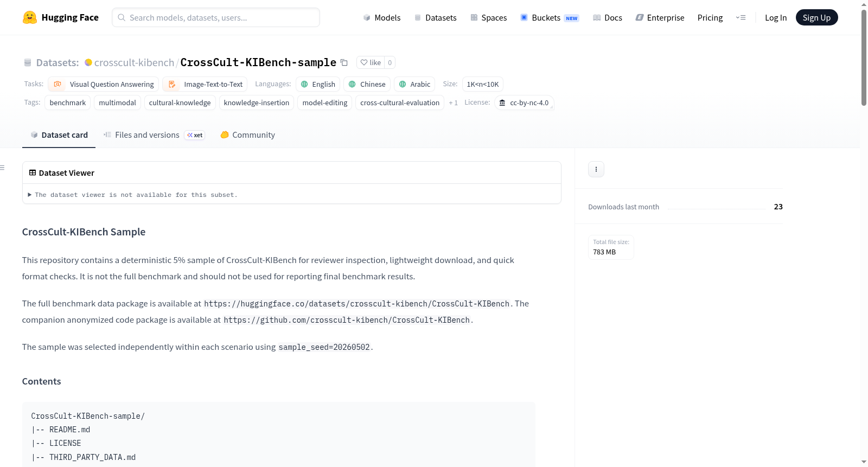Switch to the Files and versions tab
This screenshot has width=868, height=467.
(x=154, y=135)
